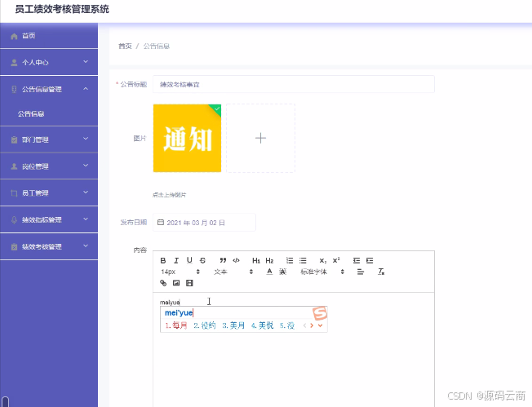Show previous page of IME candidates
532x407 pixels.
pos(304,325)
